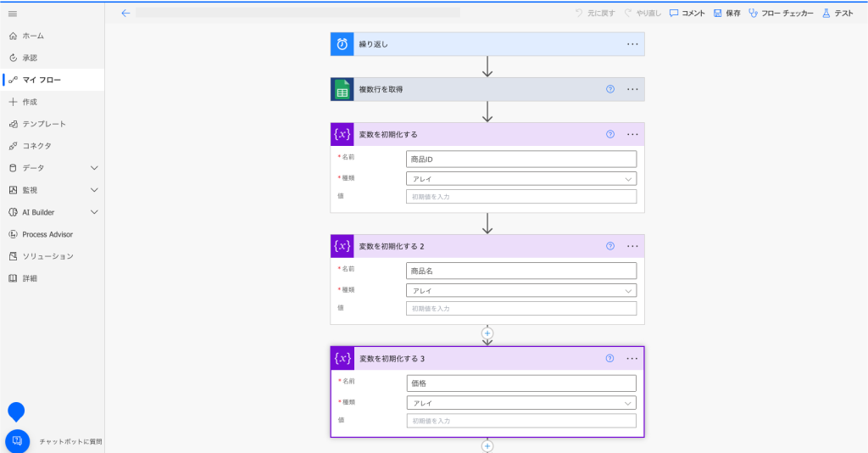Collapse the 変数を初期化する 2 header
The width and height of the screenshot is (868, 453).
487,247
